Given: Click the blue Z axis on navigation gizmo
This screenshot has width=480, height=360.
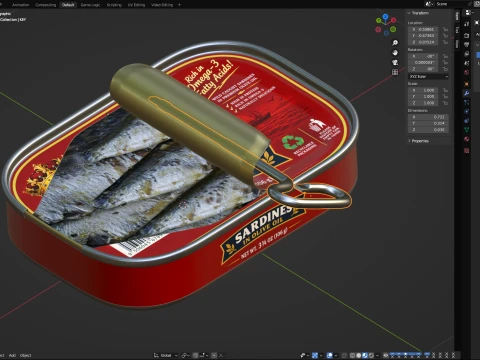Looking at the screenshot, I should 386,16.
